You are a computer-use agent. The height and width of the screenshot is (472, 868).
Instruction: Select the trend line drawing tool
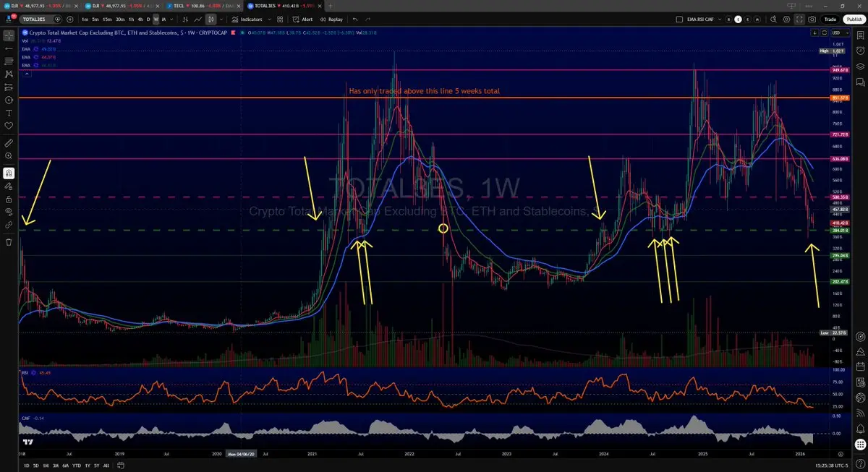click(9, 48)
